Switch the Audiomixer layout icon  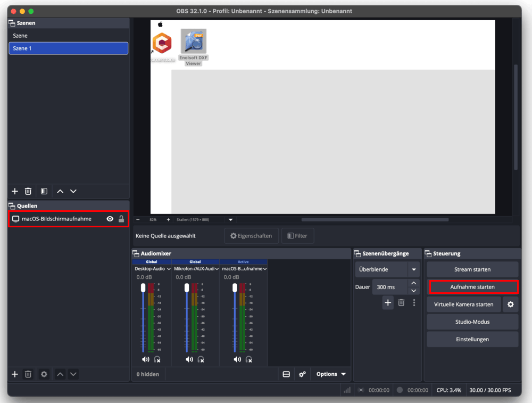(x=286, y=374)
